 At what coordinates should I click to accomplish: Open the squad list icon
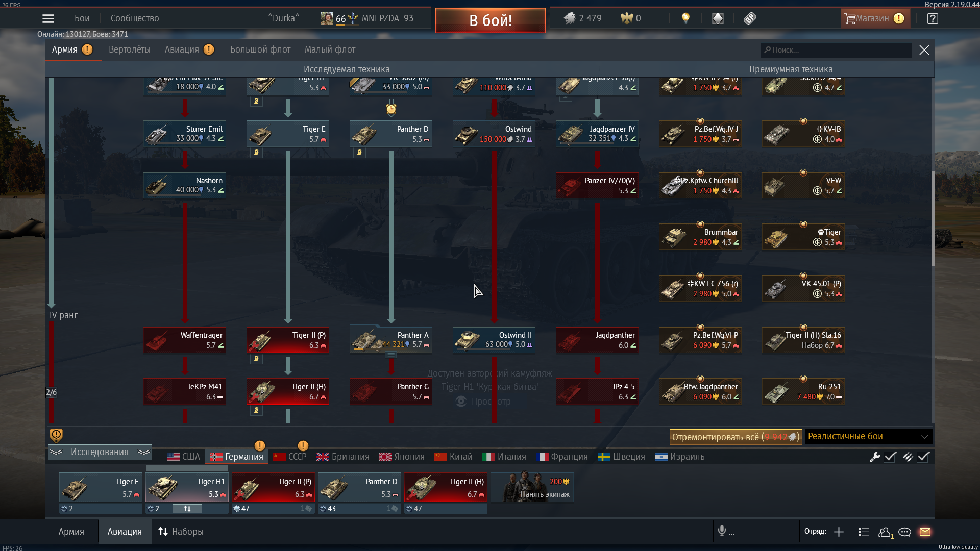(864, 532)
